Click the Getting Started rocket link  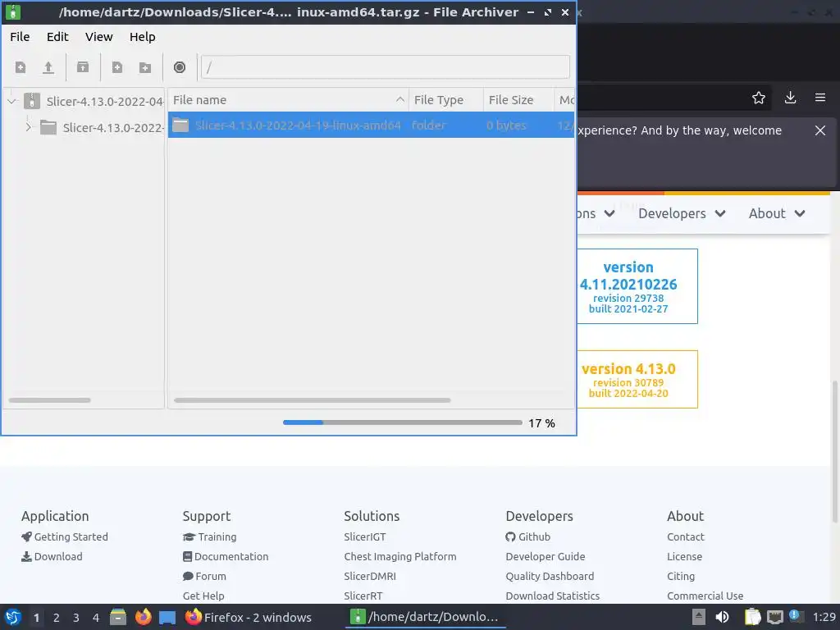[65, 536]
